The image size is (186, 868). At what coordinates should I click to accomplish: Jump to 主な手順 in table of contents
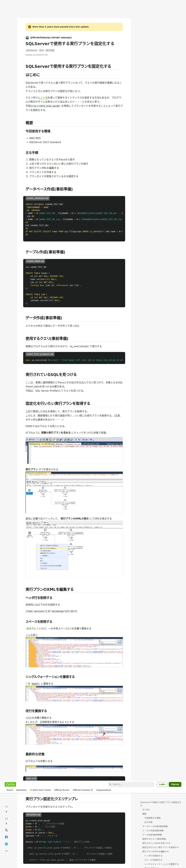148,822
